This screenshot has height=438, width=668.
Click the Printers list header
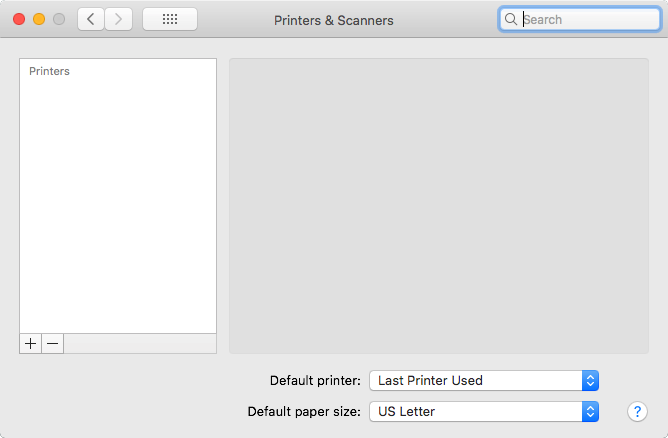(x=49, y=72)
